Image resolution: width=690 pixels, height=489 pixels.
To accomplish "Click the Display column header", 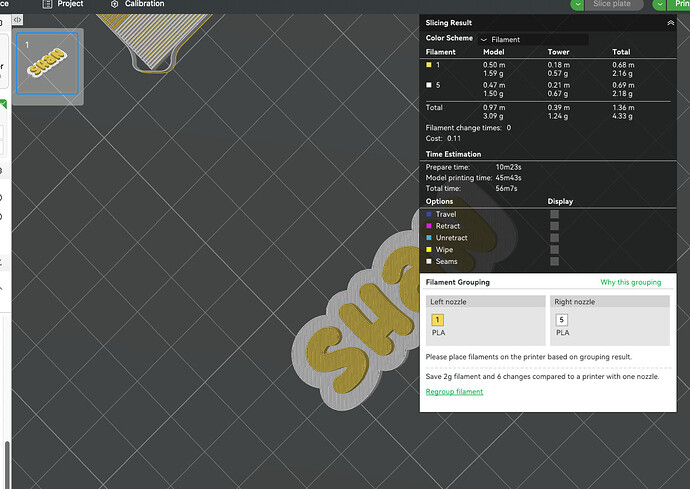I will tap(560, 202).
